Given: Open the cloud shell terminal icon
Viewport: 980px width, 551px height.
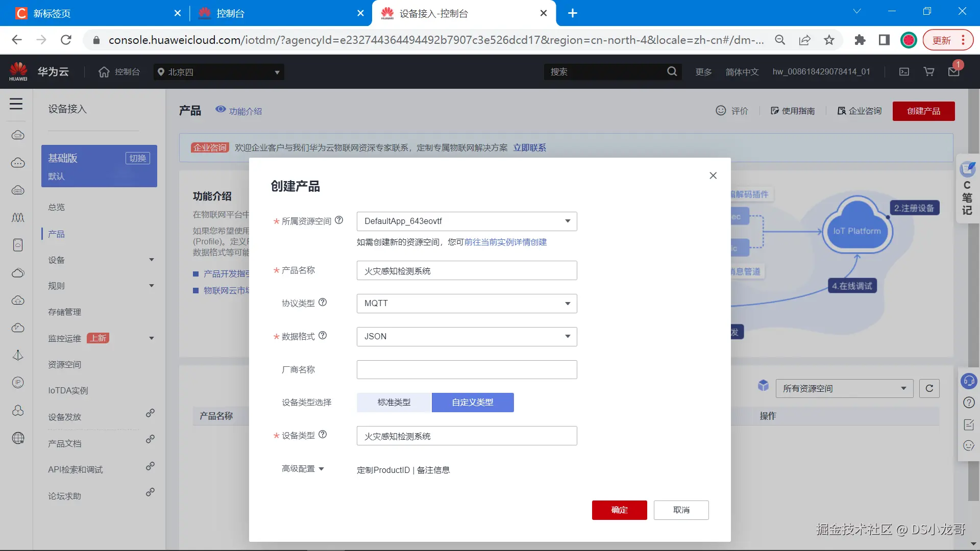Looking at the screenshot, I should point(904,72).
